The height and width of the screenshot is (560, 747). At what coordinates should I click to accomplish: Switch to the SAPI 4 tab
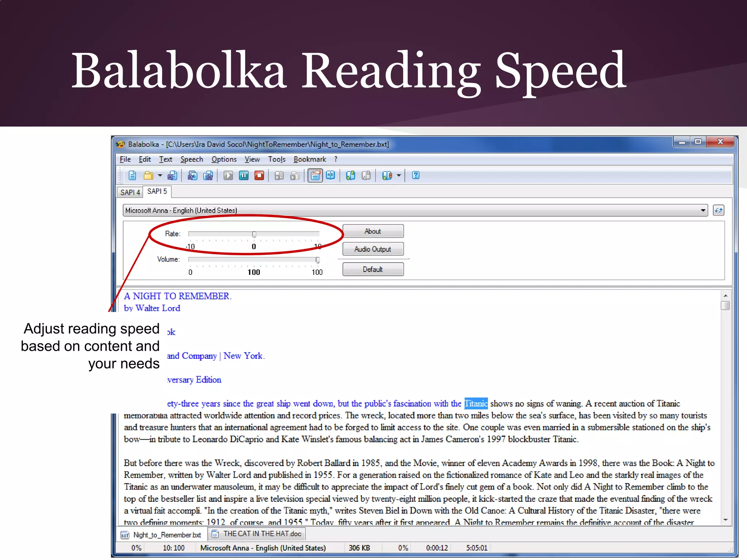point(130,192)
